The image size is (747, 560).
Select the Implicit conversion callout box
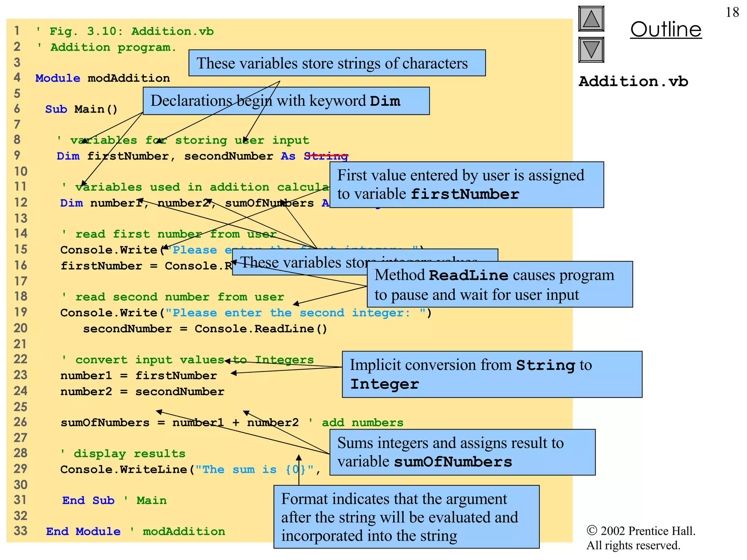point(492,374)
